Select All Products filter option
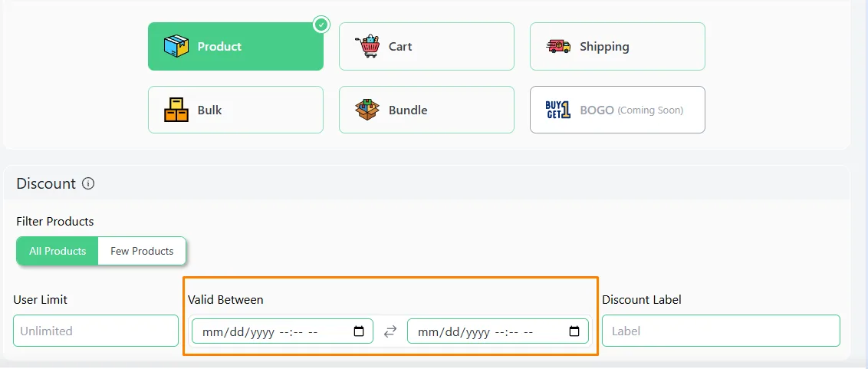Viewport: 868px width, 369px height. [x=58, y=251]
